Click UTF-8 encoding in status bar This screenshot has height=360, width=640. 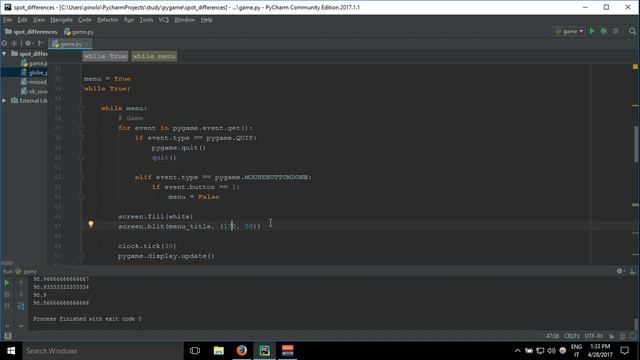click(x=593, y=336)
